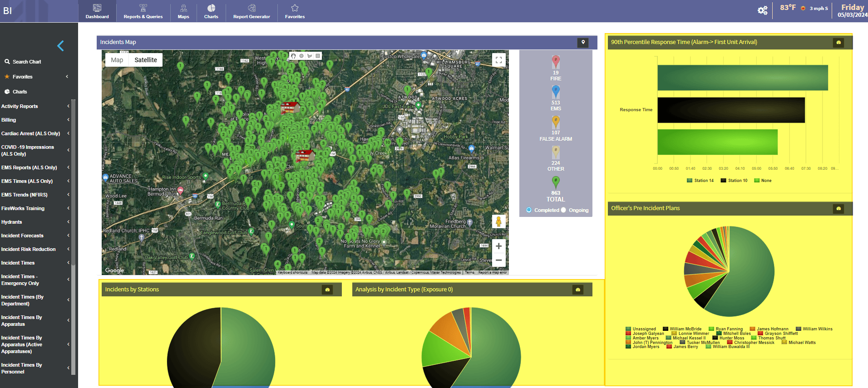Expand Incident Risk Reduction section
The width and height of the screenshot is (868, 388).
[35, 249]
